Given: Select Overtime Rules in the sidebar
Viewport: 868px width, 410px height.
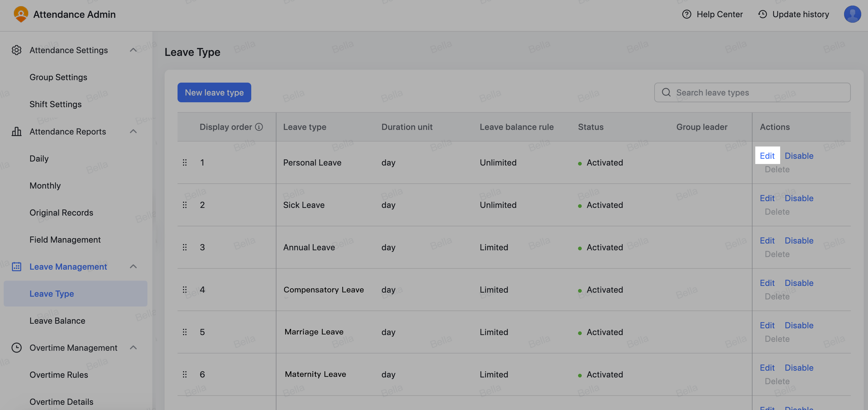Looking at the screenshot, I should 59,375.
